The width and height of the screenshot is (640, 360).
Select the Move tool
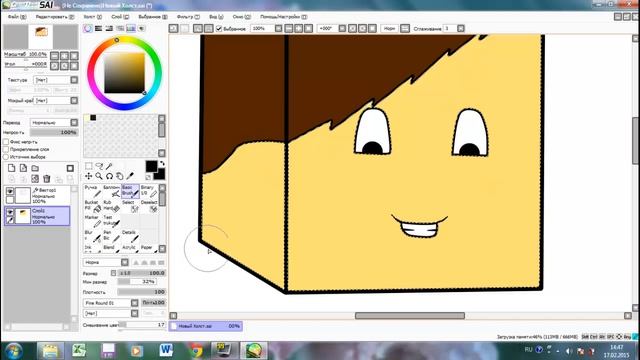point(89,176)
